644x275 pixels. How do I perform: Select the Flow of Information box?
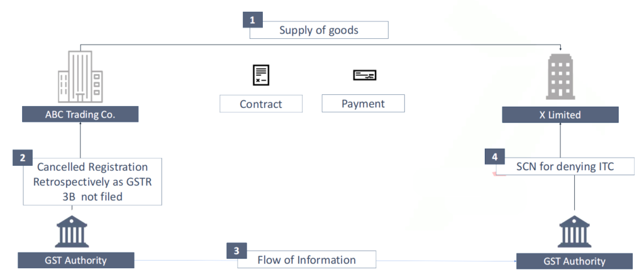tap(306, 259)
